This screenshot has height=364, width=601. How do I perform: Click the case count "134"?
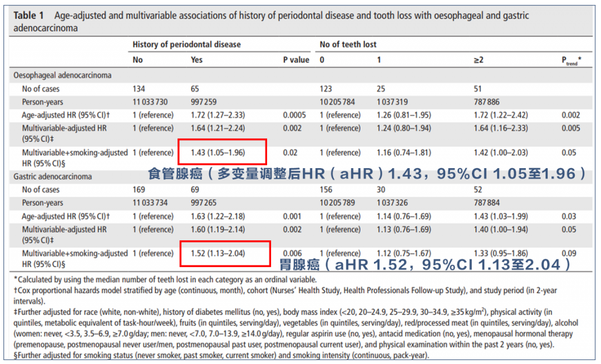pos(139,89)
